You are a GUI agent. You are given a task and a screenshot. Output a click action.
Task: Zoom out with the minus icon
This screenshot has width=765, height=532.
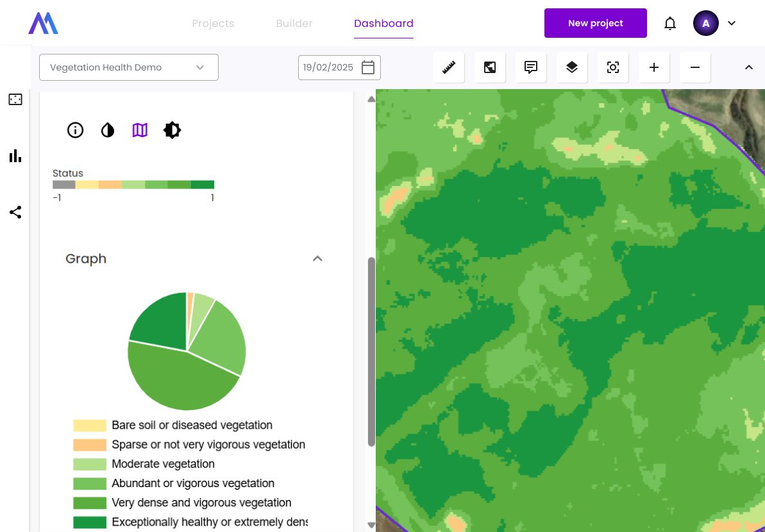tap(695, 67)
